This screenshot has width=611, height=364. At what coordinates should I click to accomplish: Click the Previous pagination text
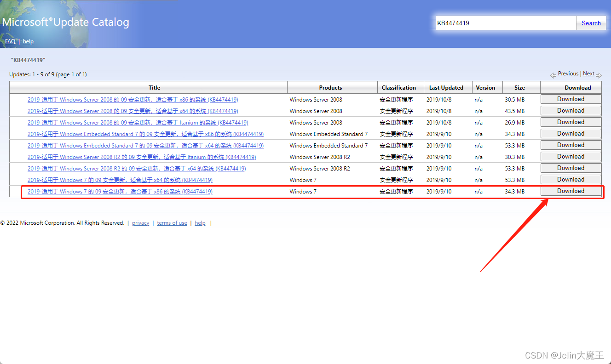pos(568,74)
